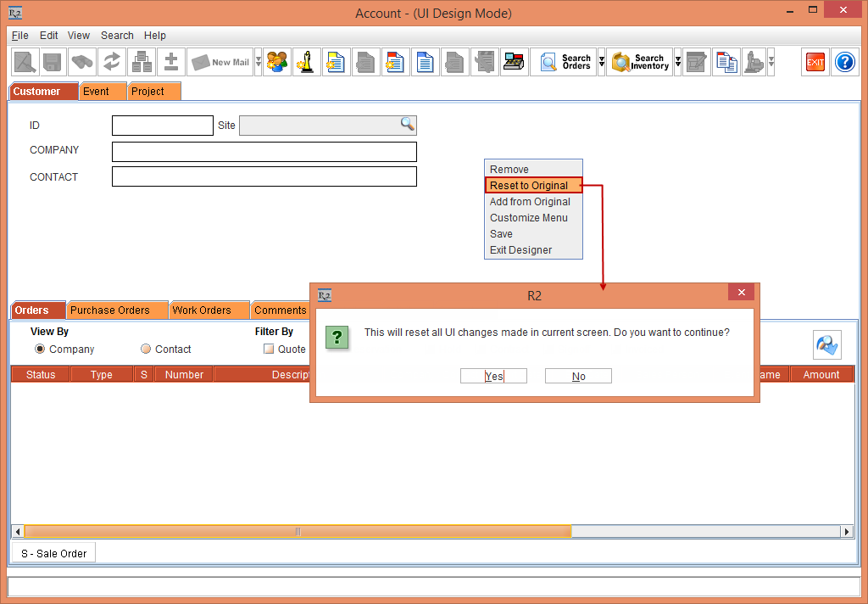Select the Contact radio button
868x604 pixels.
click(143, 349)
